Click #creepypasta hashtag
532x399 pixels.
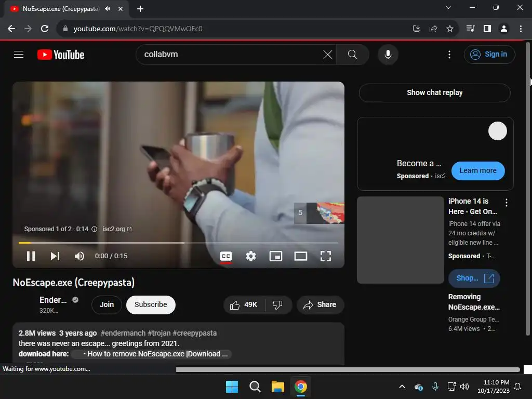[x=194, y=333]
